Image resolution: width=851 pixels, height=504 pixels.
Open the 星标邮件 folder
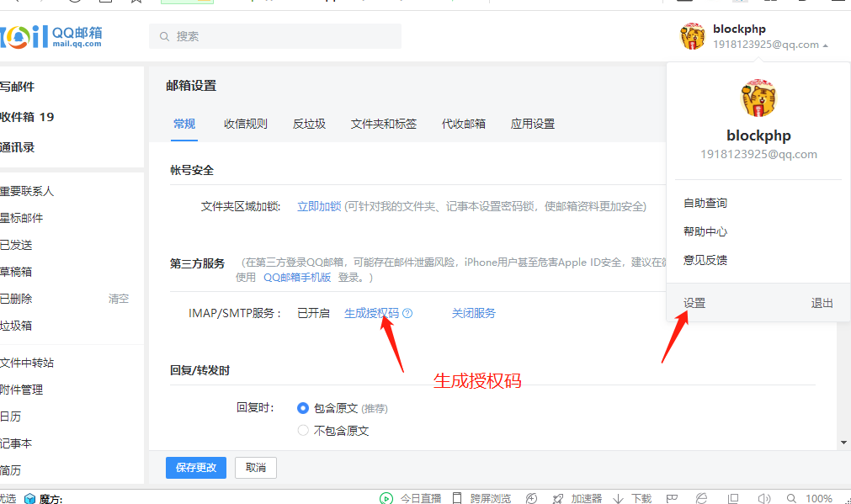[x=21, y=218]
